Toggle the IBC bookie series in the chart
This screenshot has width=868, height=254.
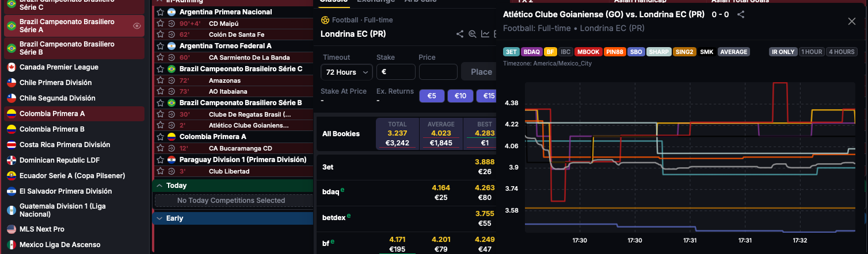565,52
